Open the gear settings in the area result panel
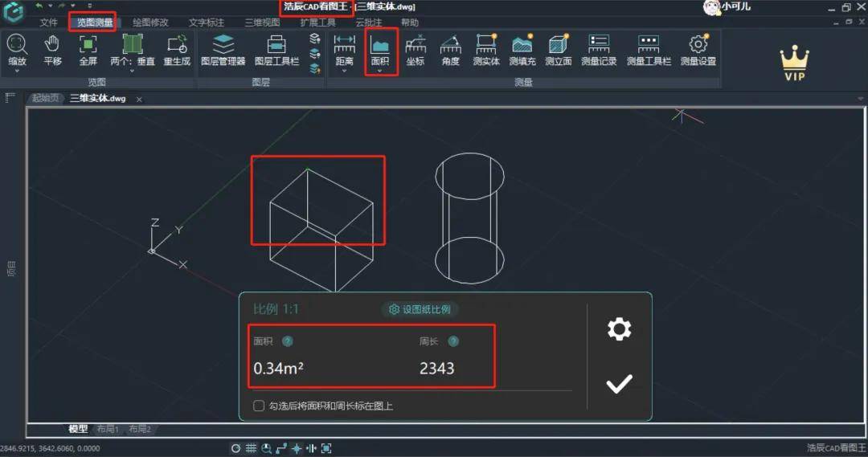Viewport: 868px width, 457px height. [619, 329]
